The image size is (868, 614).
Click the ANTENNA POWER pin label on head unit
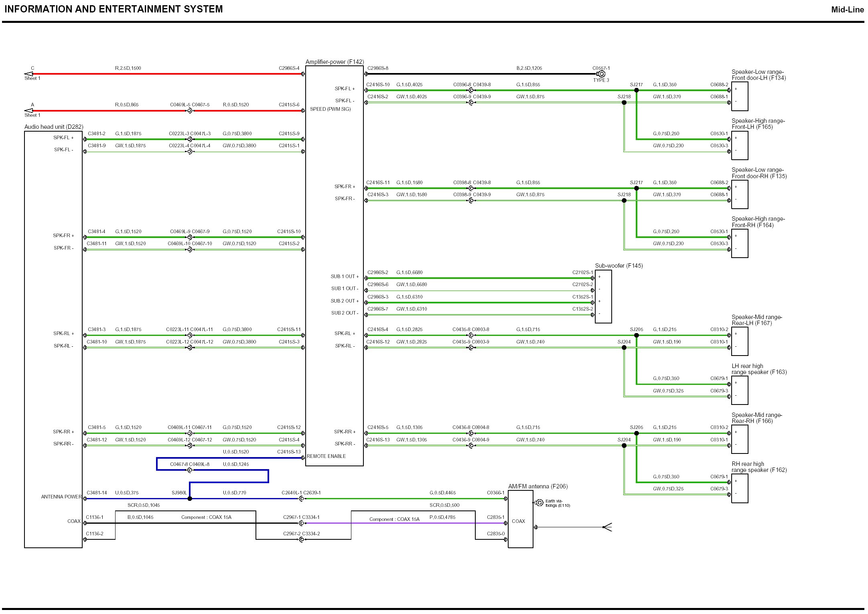click(x=61, y=497)
